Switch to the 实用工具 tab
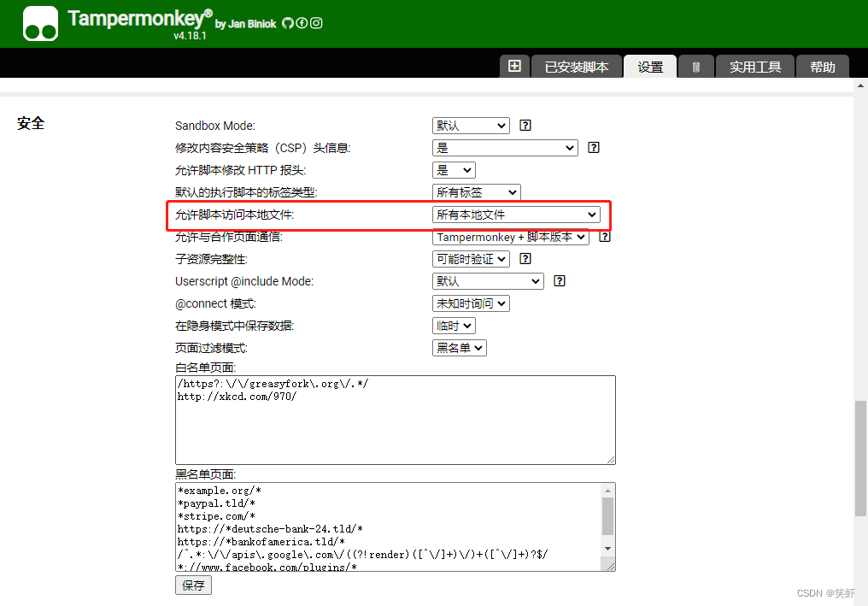The image size is (868, 606). (755, 67)
